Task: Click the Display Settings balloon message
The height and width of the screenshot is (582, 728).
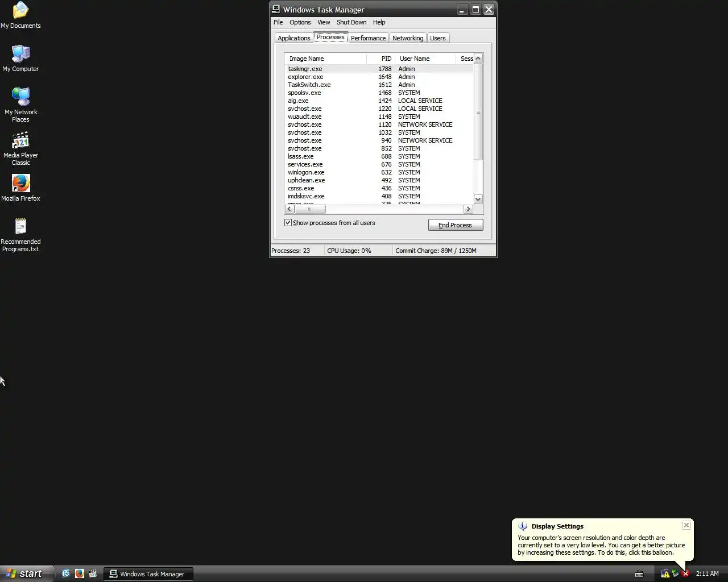Action: coord(601,545)
